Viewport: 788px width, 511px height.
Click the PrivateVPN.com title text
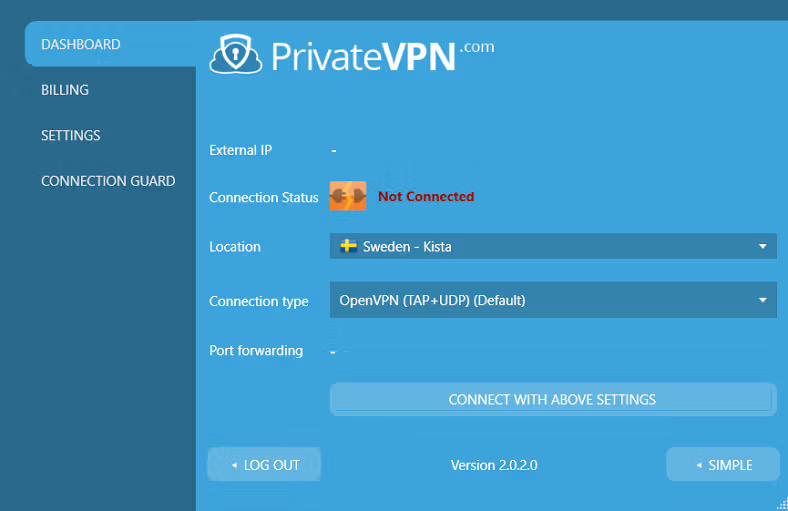coord(380,53)
